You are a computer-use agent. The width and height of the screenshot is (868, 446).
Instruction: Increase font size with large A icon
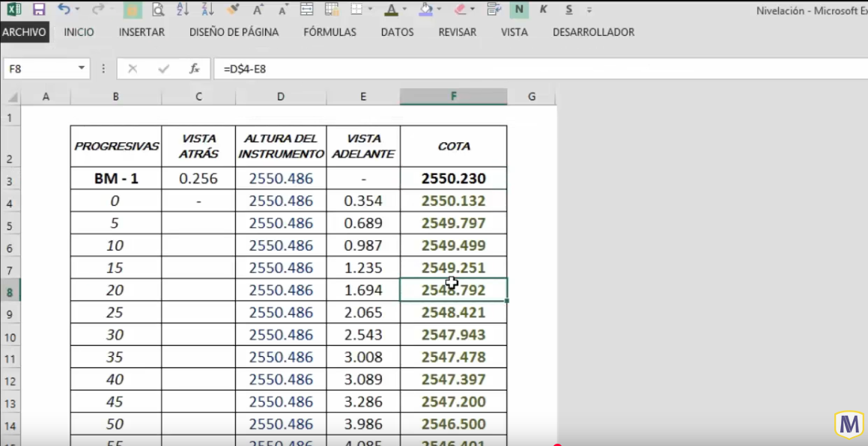[258, 10]
